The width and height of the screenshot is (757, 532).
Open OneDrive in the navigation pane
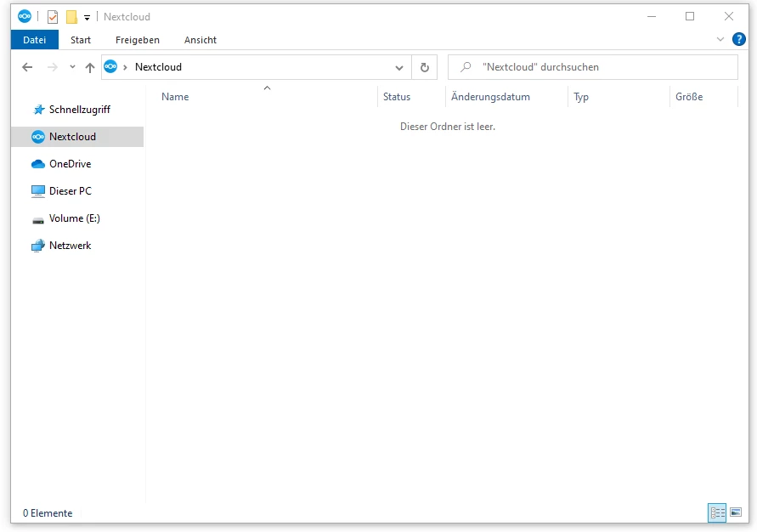point(77,164)
